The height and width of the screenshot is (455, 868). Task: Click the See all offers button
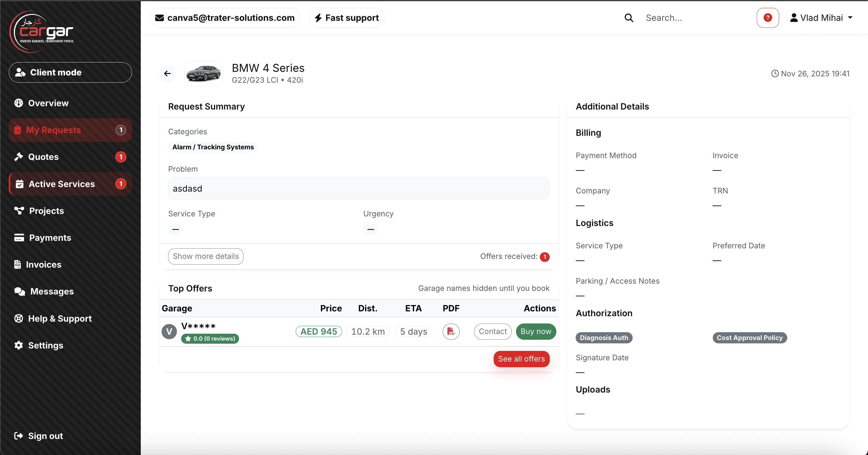coord(521,359)
